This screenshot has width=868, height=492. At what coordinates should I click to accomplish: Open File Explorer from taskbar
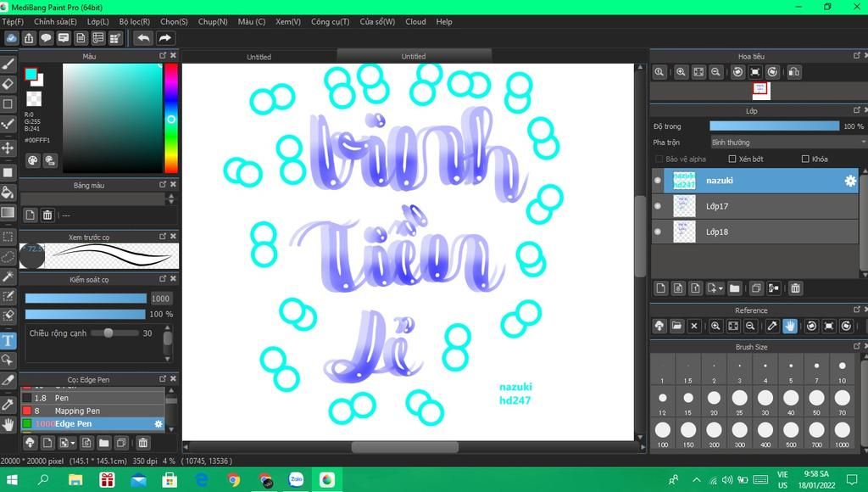click(75, 480)
